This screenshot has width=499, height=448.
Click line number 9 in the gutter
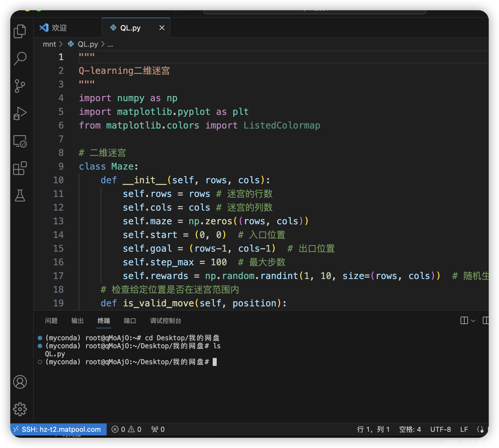point(61,166)
